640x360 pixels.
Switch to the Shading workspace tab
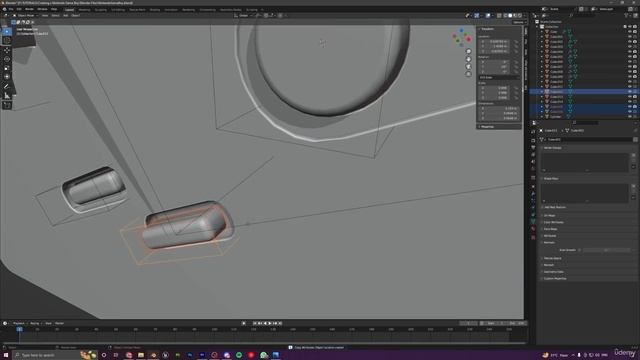click(155, 9)
